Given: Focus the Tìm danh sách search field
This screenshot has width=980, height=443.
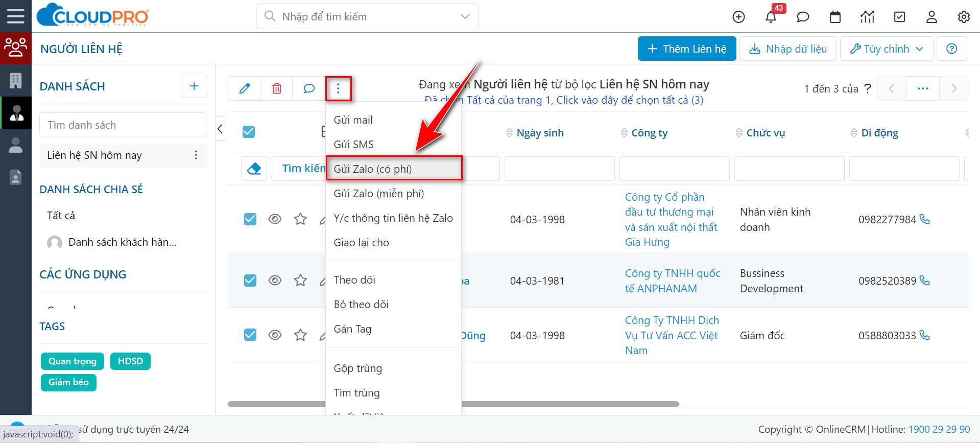Looking at the screenshot, I should [123, 125].
